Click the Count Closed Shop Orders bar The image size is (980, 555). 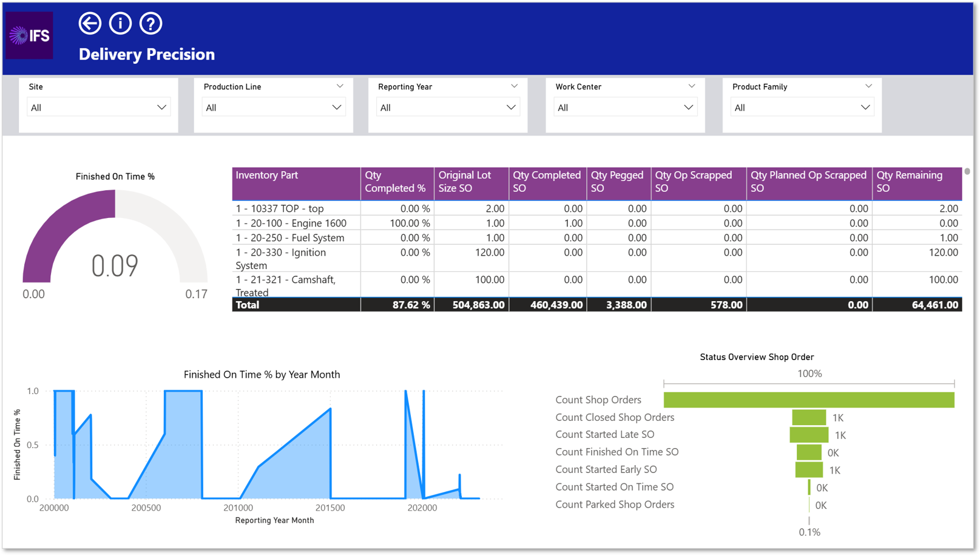[x=809, y=417]
